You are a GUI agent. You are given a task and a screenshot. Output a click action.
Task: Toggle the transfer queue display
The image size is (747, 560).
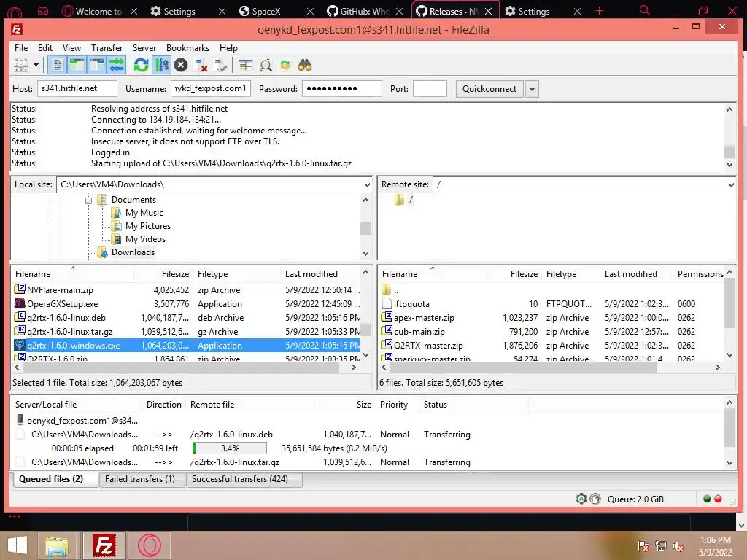[116, 65]
